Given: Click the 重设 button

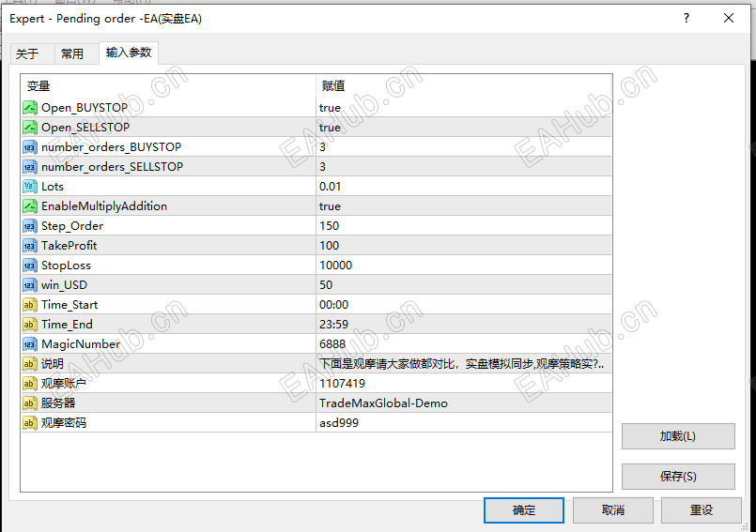Looking at the screenshot, I should pos(701,510).
